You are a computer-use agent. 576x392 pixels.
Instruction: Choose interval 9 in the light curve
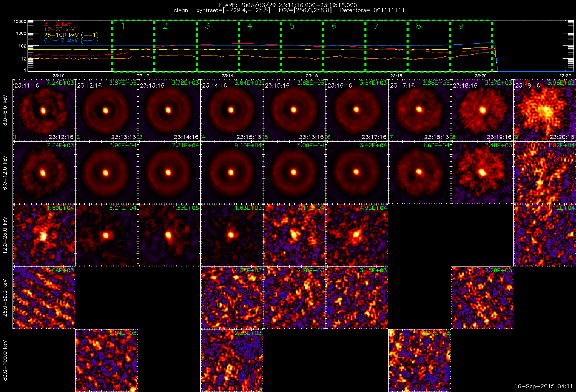(x=471, y=46)
